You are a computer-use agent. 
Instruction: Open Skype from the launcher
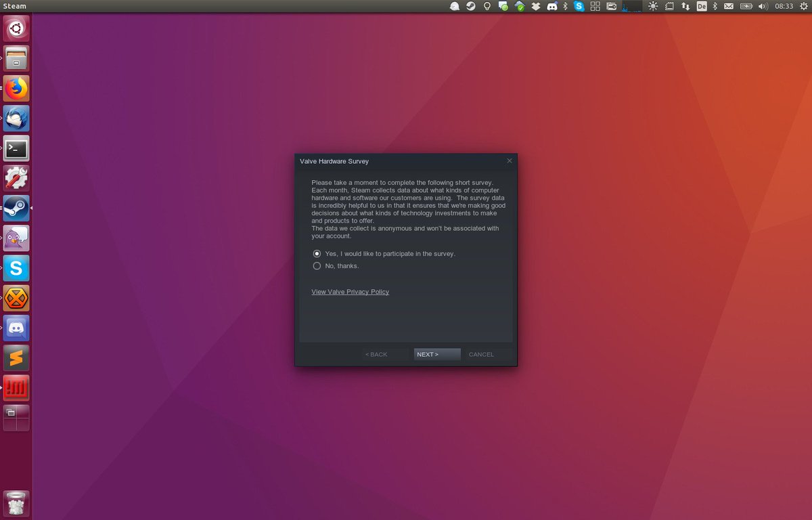[16, 267]
